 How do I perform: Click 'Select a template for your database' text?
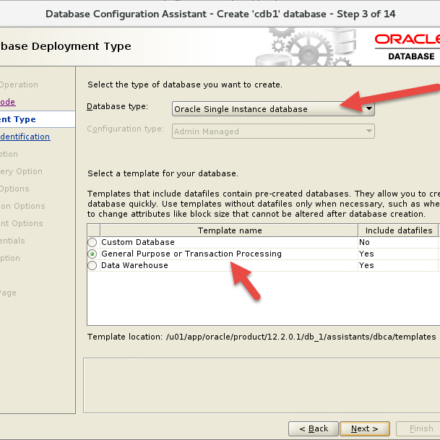[163, 174]
